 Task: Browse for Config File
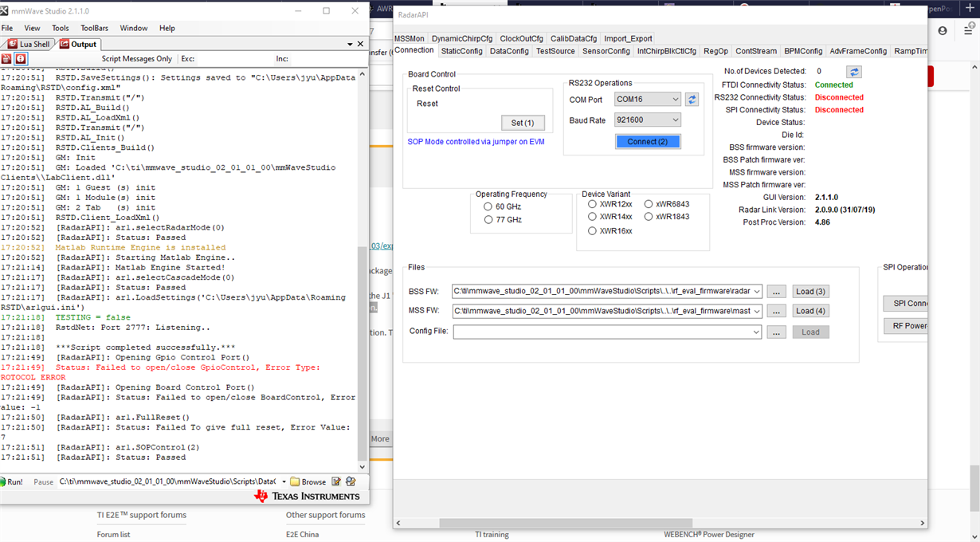tap(777, 332)
